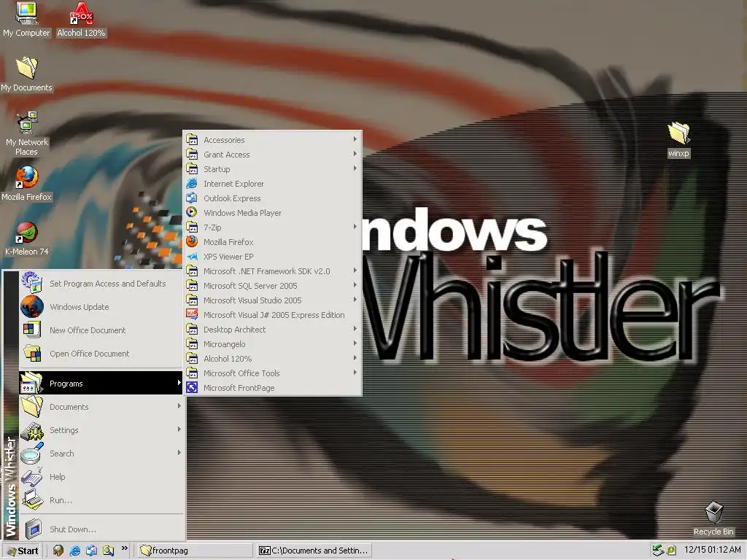This screenshot has width=747, height=560.
Task: Click the Shut Down icon in Start menu
Action: click(x=33, y=529)
